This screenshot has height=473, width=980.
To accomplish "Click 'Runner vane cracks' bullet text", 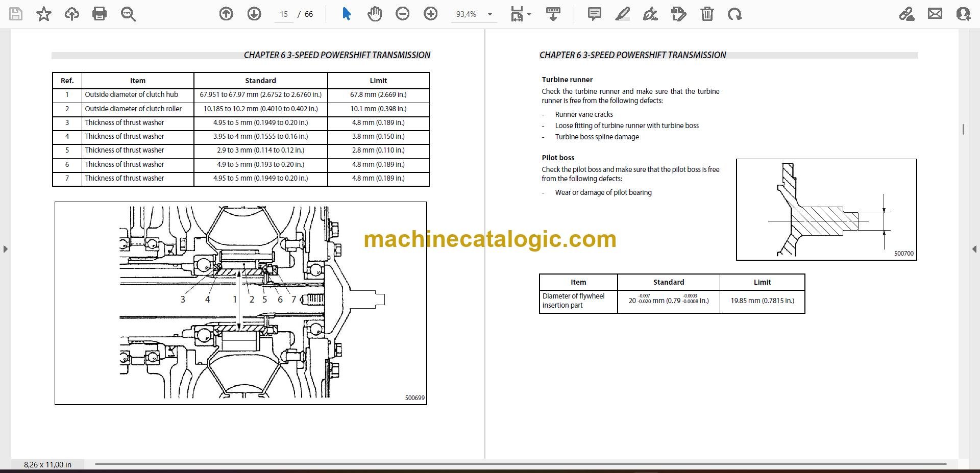I will [584, 114].
